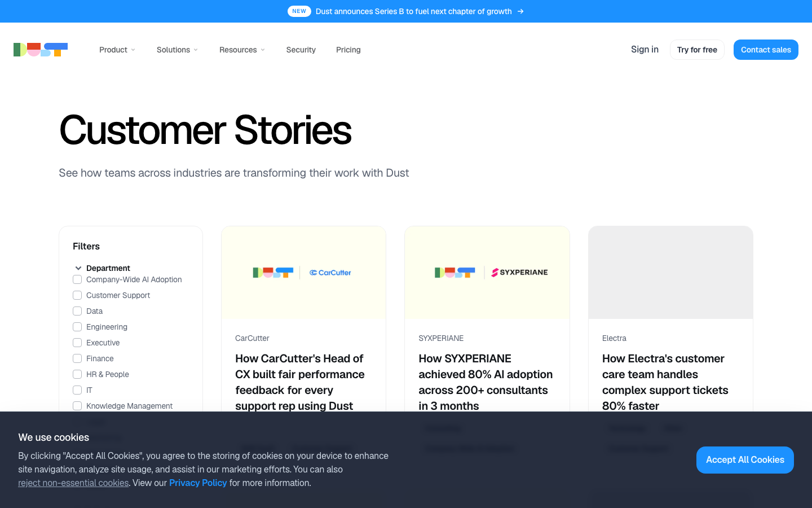This screenshot has width=812, height=508.
Task: Enable the Engineering department checkbox
Action: click(77, 327)
